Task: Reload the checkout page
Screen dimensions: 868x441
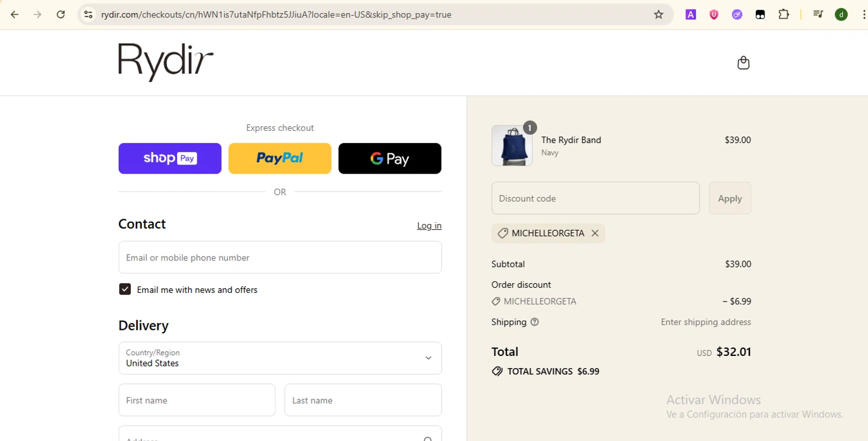Action: (61, 14)
